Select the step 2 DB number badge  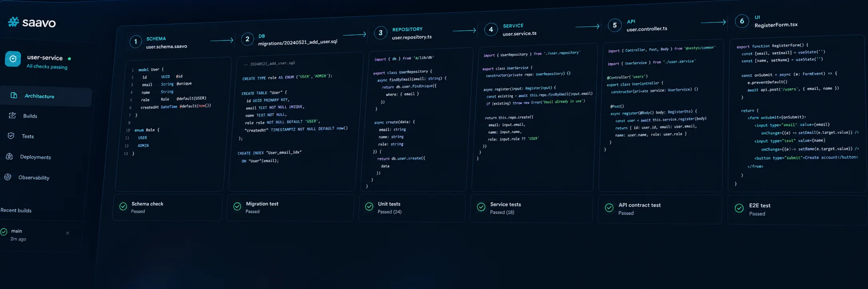tap(247, 39)
